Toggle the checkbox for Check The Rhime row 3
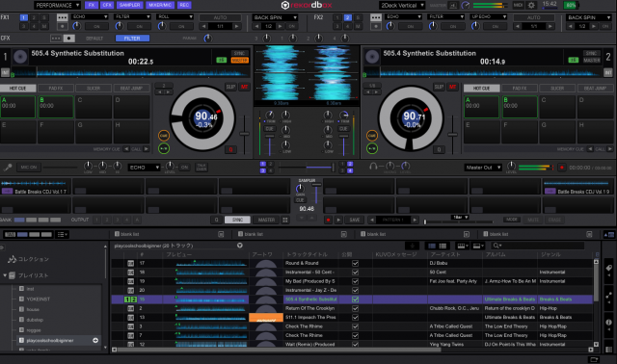 point(355,326)
